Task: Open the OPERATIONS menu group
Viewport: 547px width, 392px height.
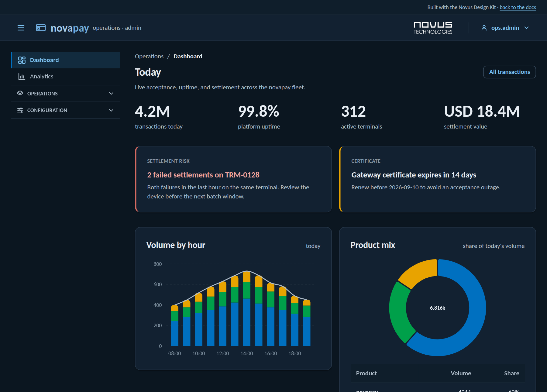Action: tap(66, 93)
